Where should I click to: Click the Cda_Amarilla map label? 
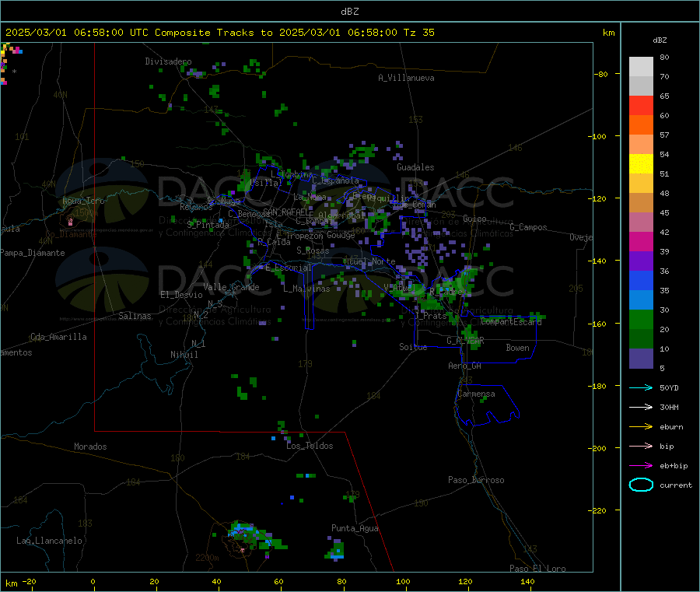tap(58, 337)
